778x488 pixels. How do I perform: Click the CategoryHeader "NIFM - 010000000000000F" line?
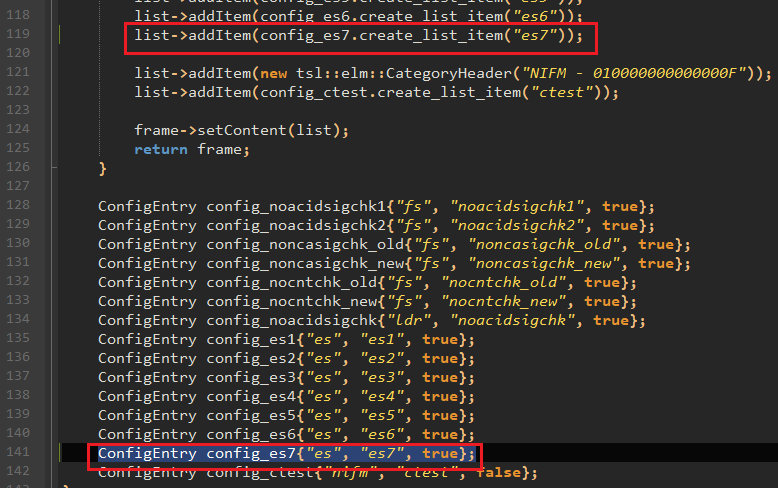point(453,73)
